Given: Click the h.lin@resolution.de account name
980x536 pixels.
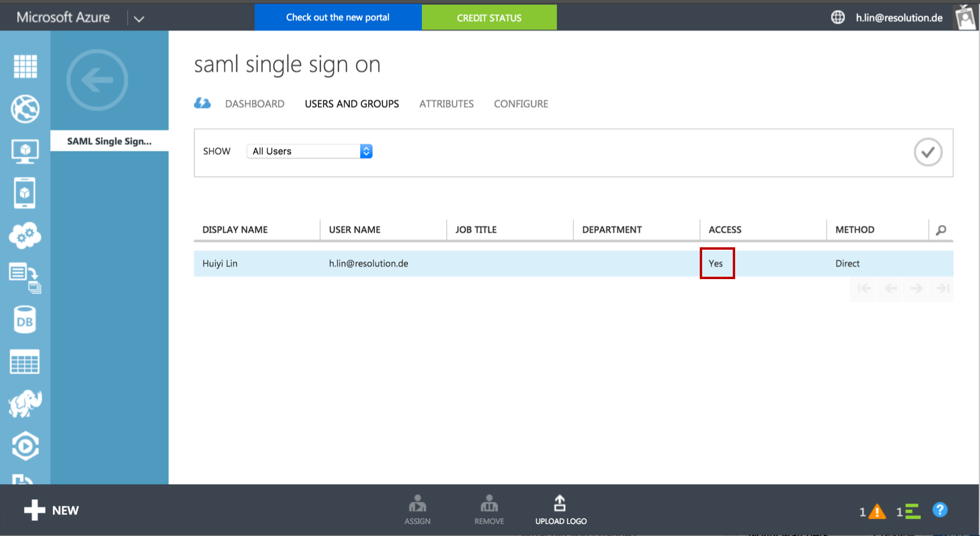Looking at the screenshot, I should tap(899, 17).
